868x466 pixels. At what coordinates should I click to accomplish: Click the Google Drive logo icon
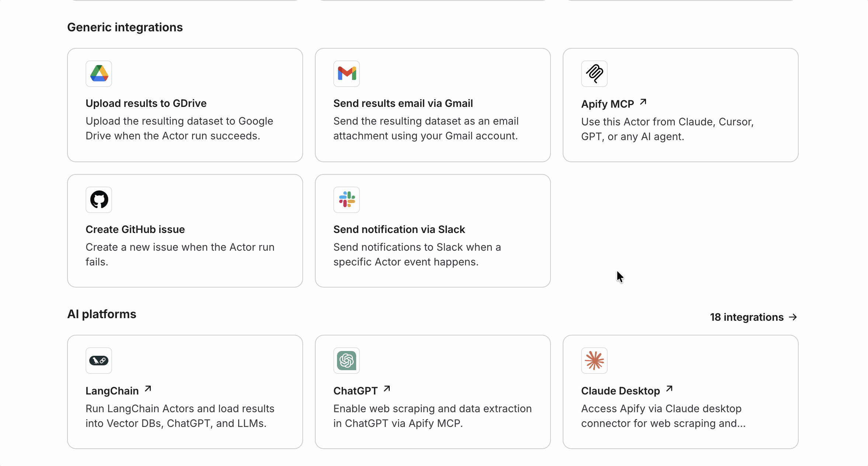[x=99, y=74]
